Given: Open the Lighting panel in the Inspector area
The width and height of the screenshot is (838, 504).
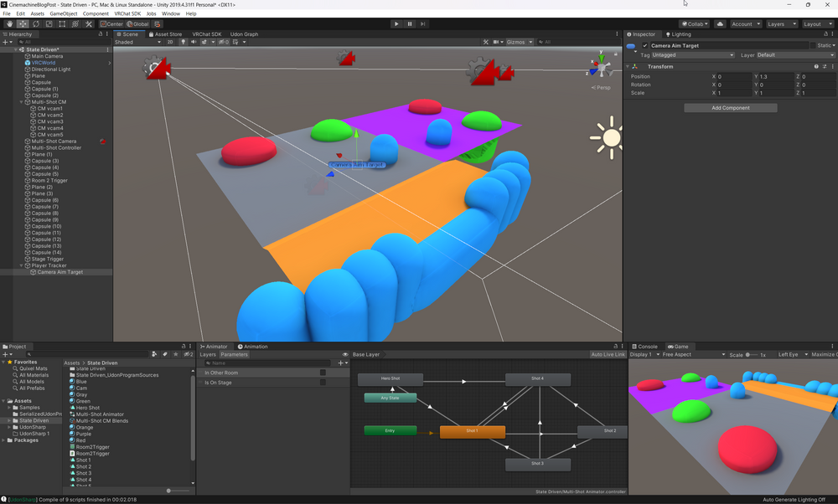Looking at the screenshot, I should pyautogui.click(x=683, y=34).
